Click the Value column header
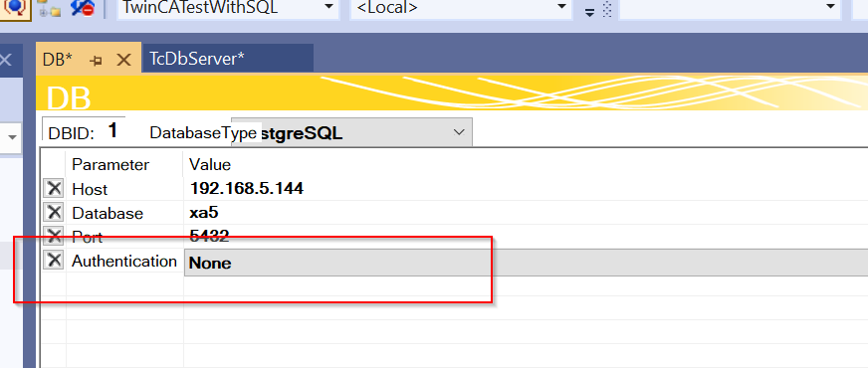 (210, 164)
